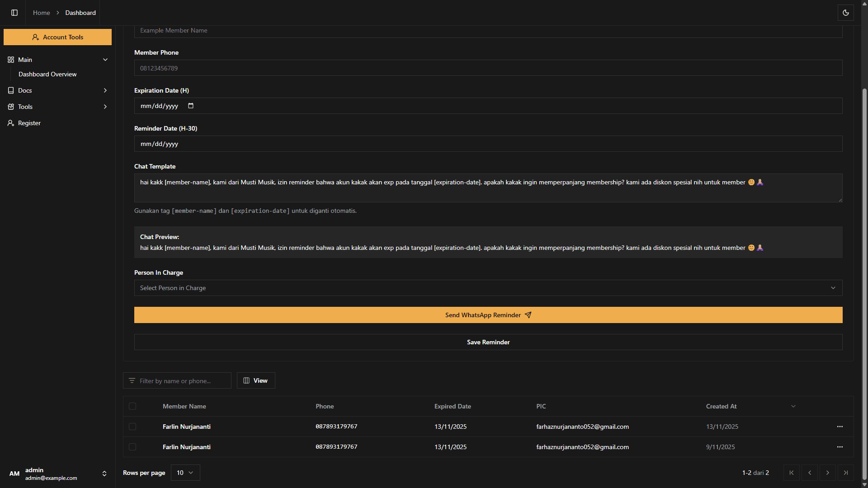Focus the Reminder Date field
The height and width of the screenshot is (488, 868).
[x=488, y=144]
